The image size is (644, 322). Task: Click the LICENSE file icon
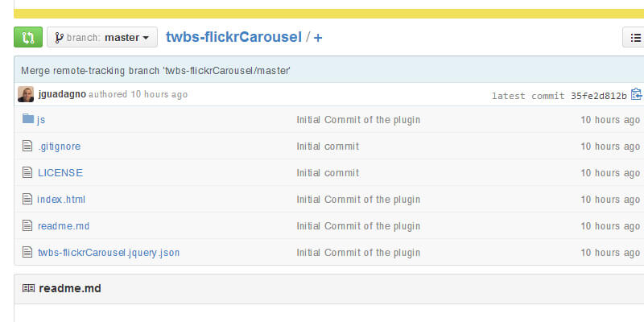[28, 172]
